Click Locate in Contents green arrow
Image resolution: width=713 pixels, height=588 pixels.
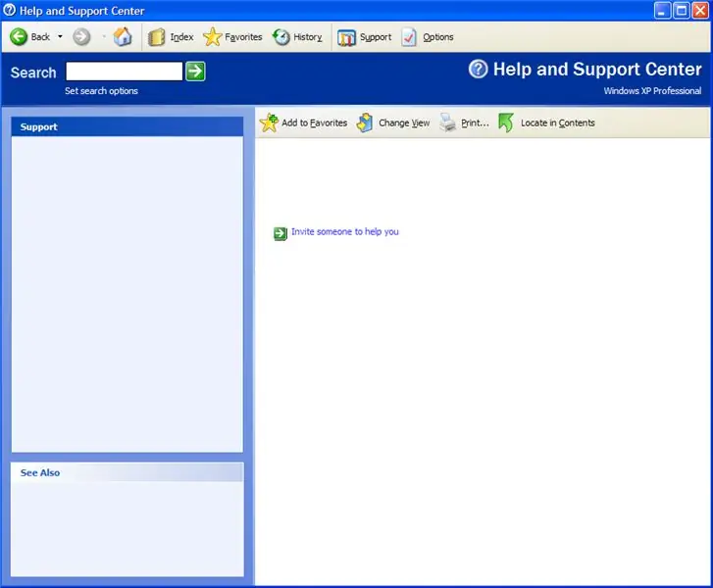pos(506,122)
